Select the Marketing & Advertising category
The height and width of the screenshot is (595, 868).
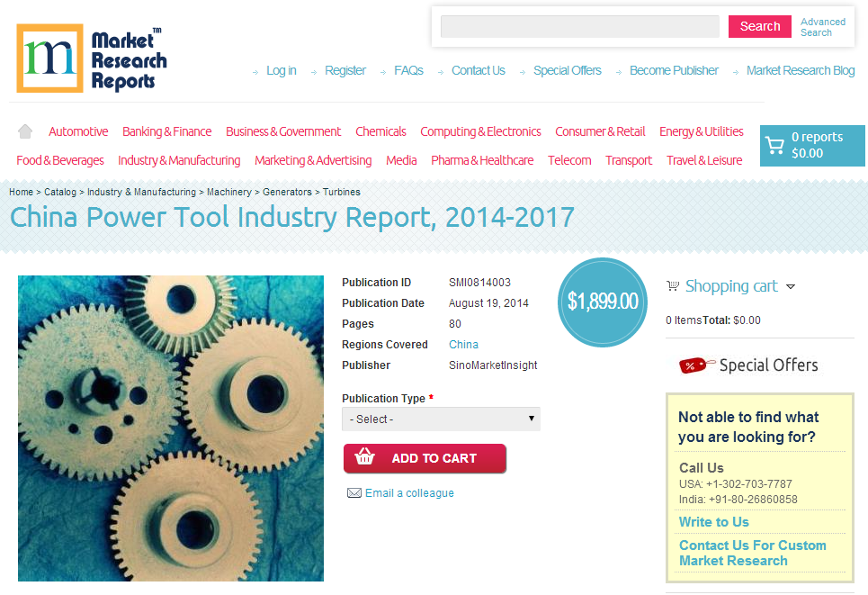point(313,160)
